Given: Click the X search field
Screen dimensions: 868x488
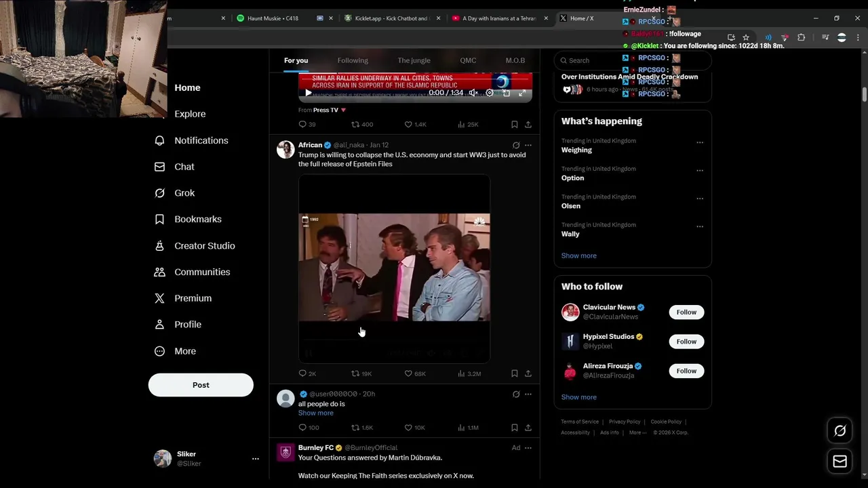Looking at the screenshot, I should 633,60.
